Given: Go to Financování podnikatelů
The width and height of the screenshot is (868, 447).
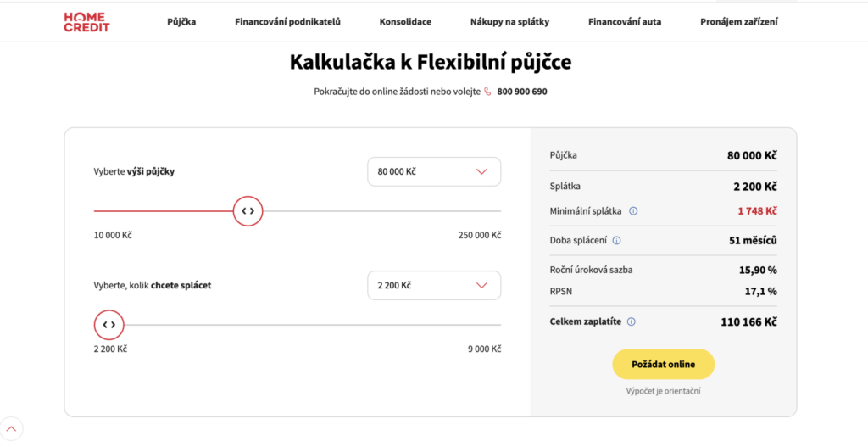Looking at the screenshot, I should coord(288,22).
